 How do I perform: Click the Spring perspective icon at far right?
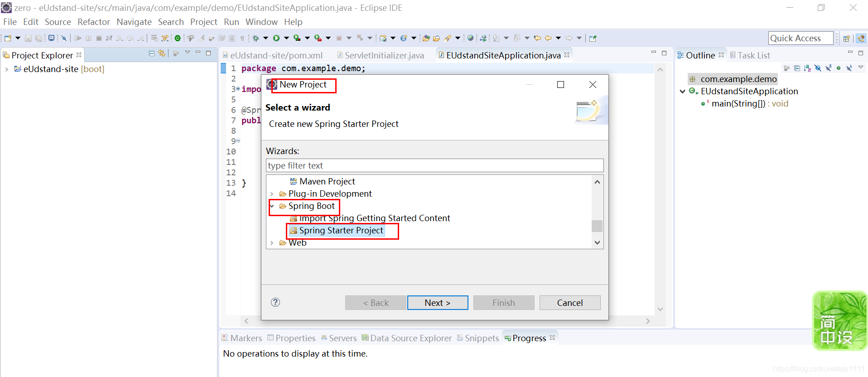pos(861,39)
